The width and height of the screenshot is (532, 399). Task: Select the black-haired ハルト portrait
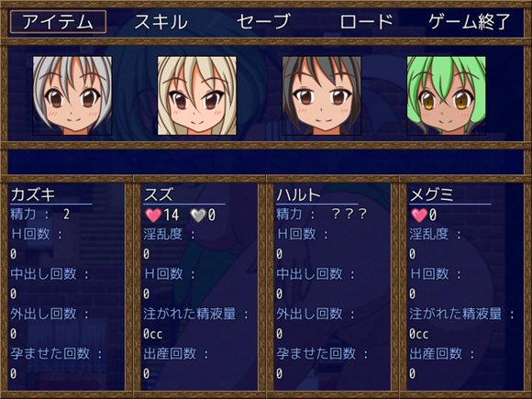(322, 95)
